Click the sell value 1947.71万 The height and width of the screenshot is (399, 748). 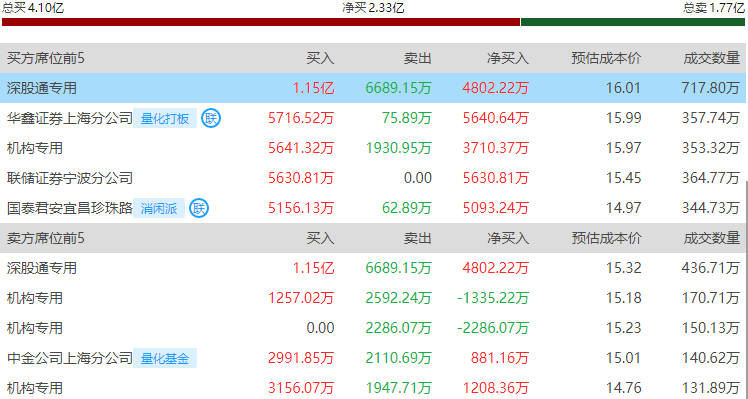point(399,388)
